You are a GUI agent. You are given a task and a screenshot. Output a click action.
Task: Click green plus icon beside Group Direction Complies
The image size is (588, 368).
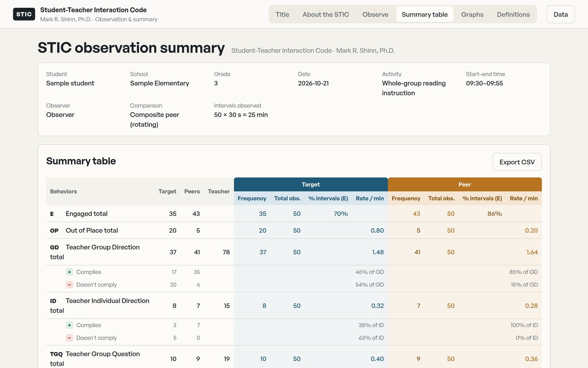pos(69,272)
